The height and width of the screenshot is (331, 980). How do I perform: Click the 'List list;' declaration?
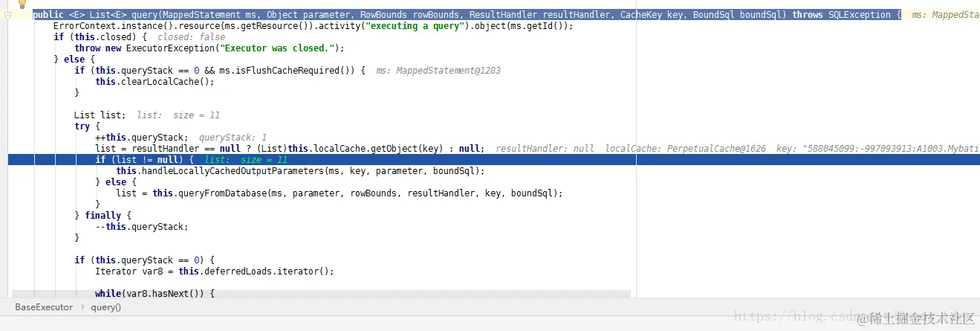pos(100,115)
